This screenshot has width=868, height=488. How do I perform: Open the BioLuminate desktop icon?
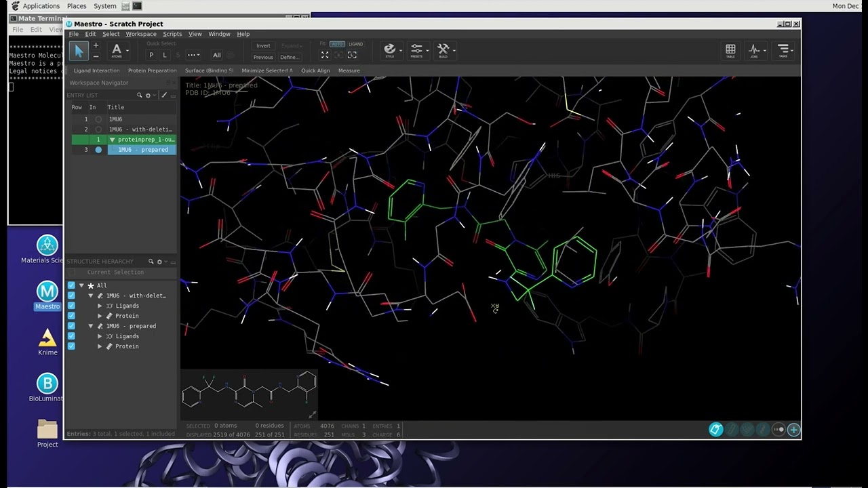[47, 388]
